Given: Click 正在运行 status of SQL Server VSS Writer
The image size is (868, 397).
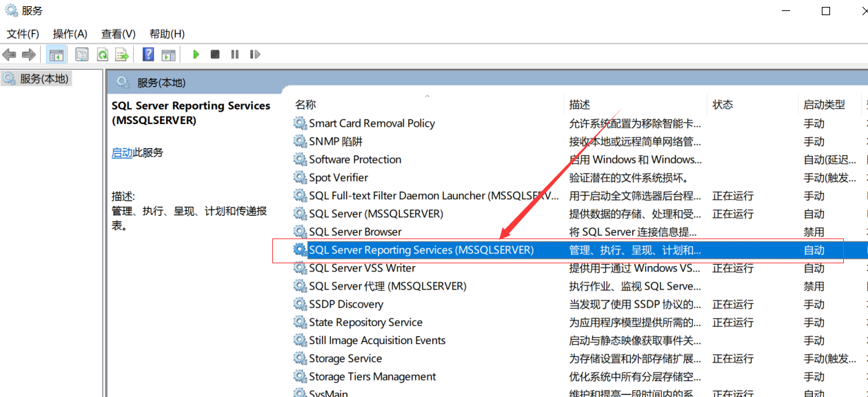Looking at the screenshot, I should point(733,268).
